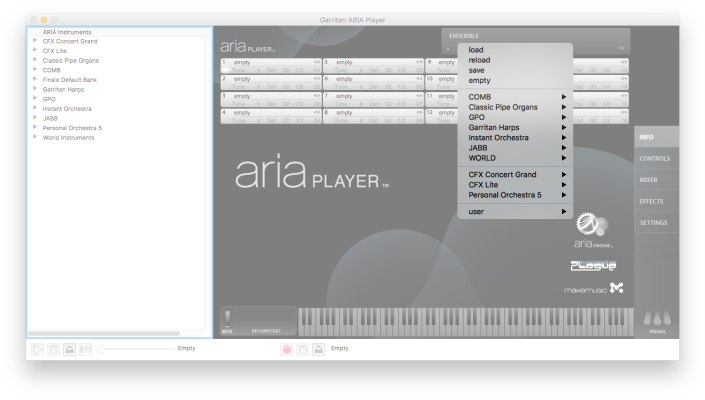Click slot 5 left-right arrows icon
Image resolution: width=705 pixels, height=400 pixels.
(419, 62)
